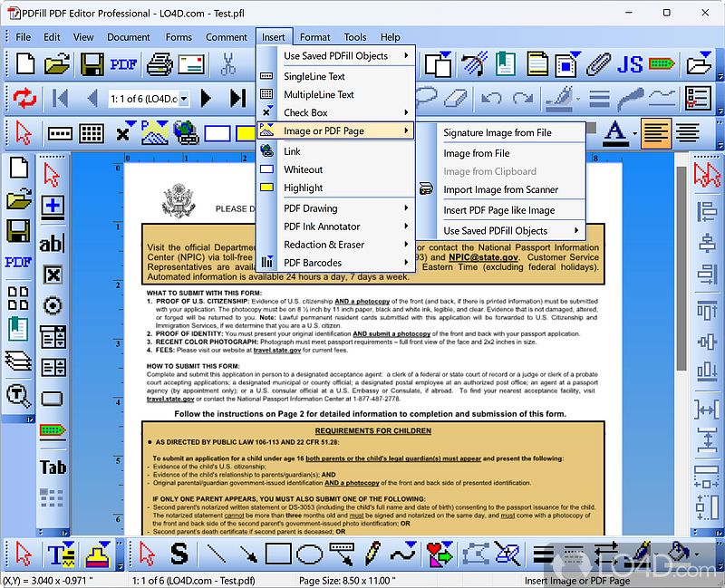The width and height of the screenshot is (725, 588).
Task: Open the Format menu
Action: (x=314, y=37)
